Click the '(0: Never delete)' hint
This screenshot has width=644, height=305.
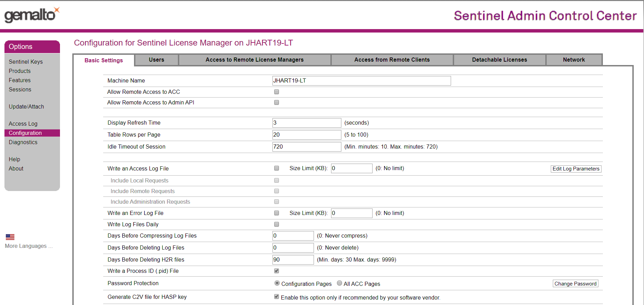(338, 247)
